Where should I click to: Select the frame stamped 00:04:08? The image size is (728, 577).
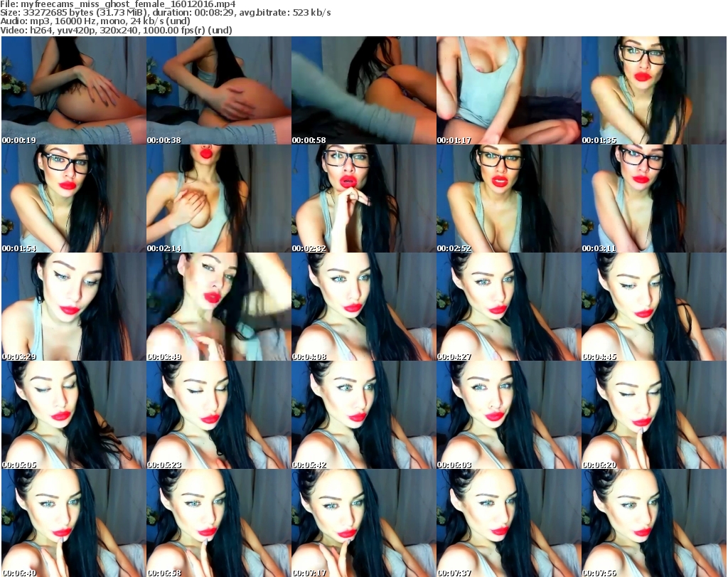click(364, 307)
